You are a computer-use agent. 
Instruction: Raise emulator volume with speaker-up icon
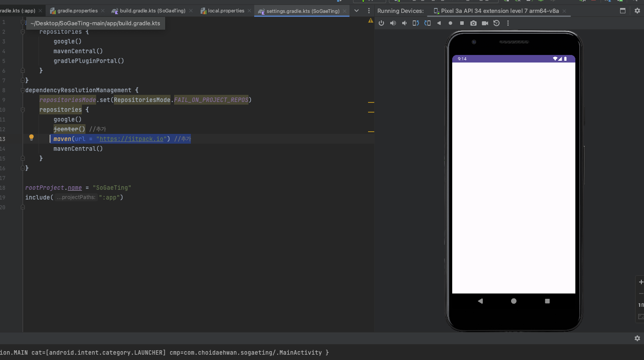coord(393,23)
